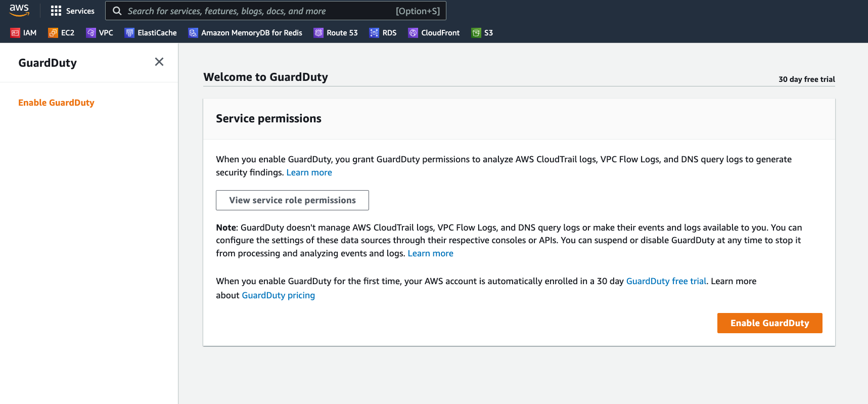This screenshot has width=868, height=404.
Task: Focus the services search input field
Action: pos(276,11)
